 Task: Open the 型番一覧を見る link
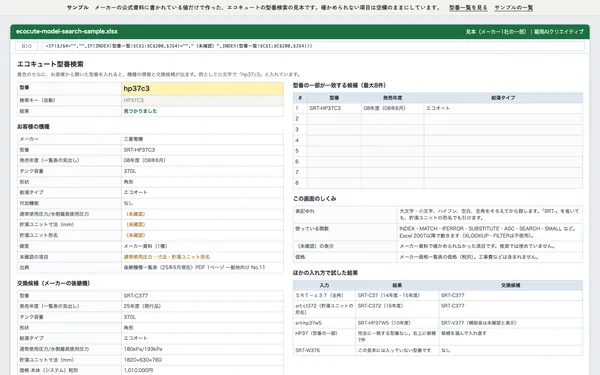(468, 8)
